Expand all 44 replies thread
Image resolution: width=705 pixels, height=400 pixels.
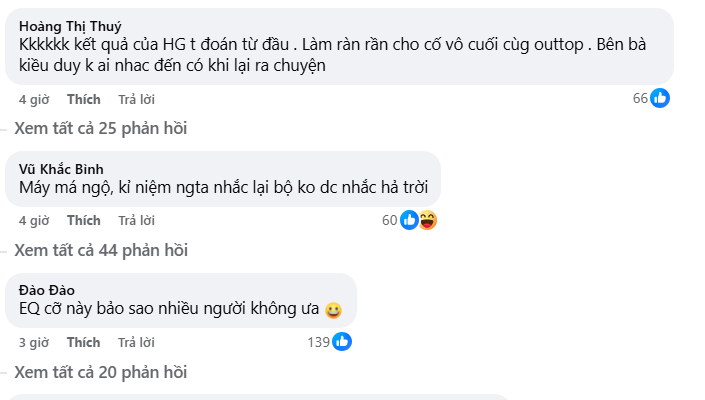[100, 250]
